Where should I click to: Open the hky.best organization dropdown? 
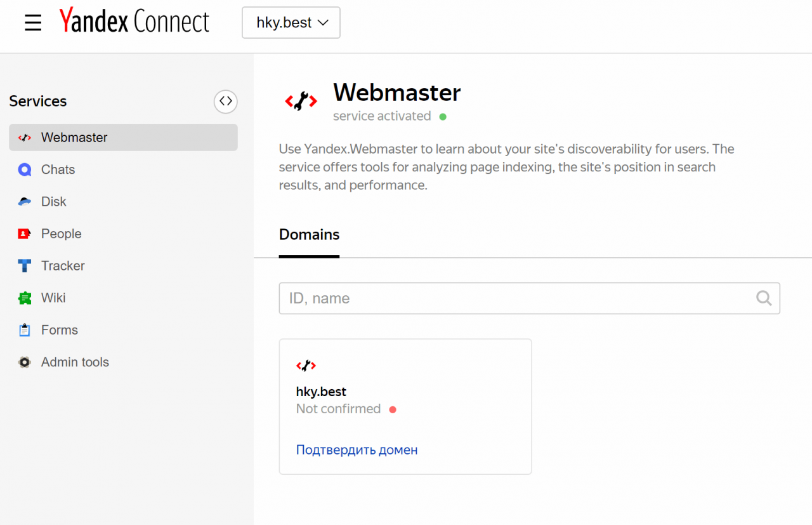(291, 23)
